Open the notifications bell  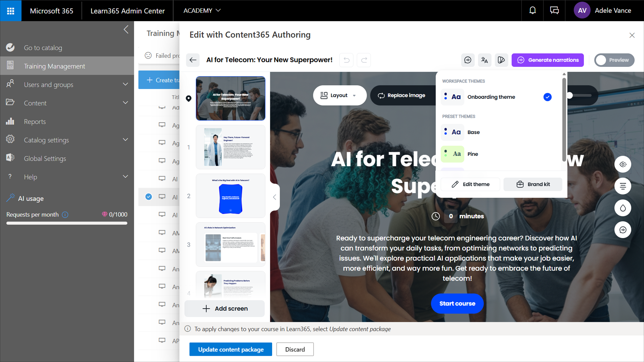coord(532,11)
